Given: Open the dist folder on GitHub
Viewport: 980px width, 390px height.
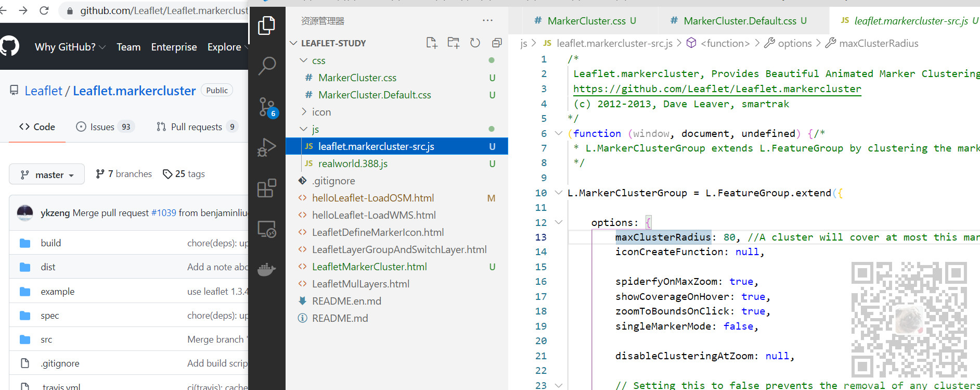Looking at the screenshot, I should coord(48,267).
